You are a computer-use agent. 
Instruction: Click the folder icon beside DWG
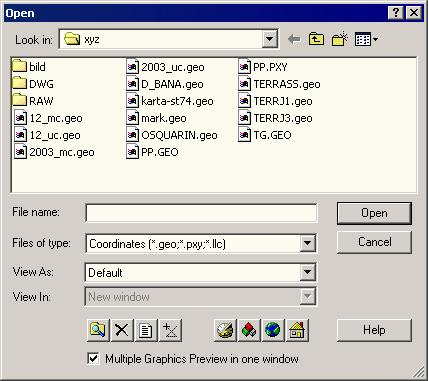tap(19, 83)
